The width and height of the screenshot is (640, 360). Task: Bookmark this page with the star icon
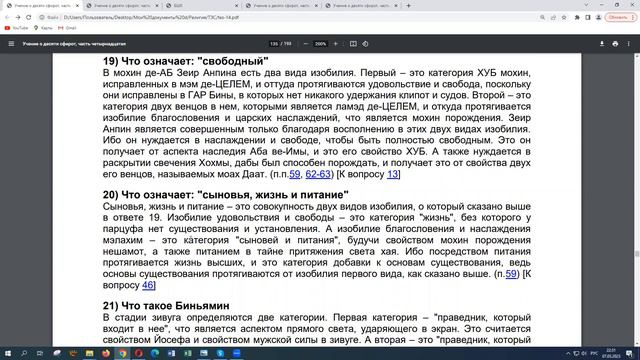click(x=564, y=18)
